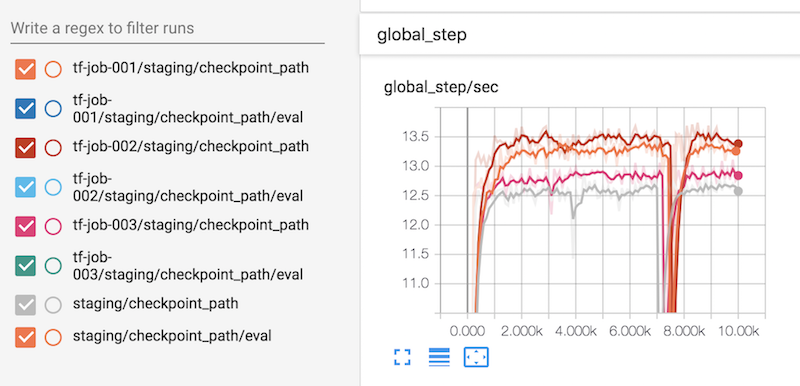Select only tf-job-003/staging/checkpoint_path radio circle
This screenshot has width=800, height=386.
pyautogui.click(x=53, y=226)
